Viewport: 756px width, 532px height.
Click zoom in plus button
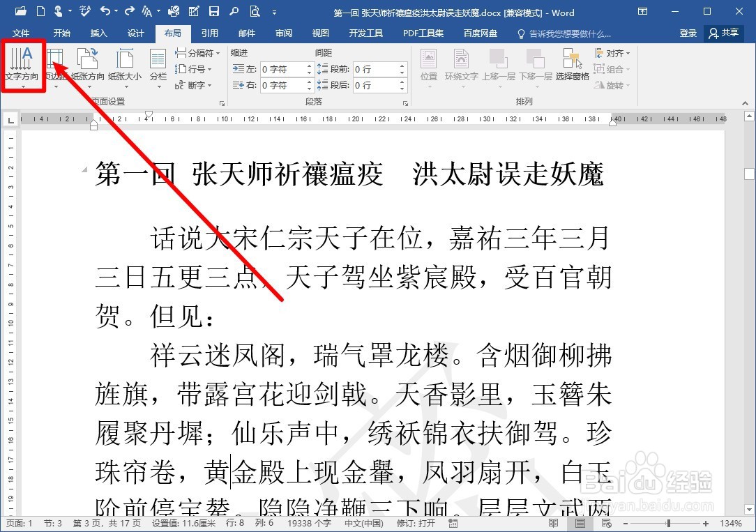coord(705,523)
